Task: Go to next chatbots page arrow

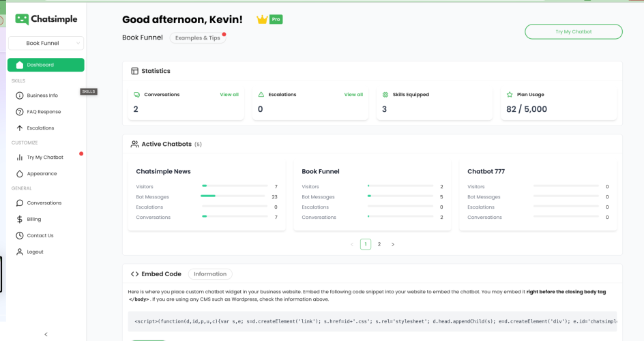Action: (x=393, y=244)
